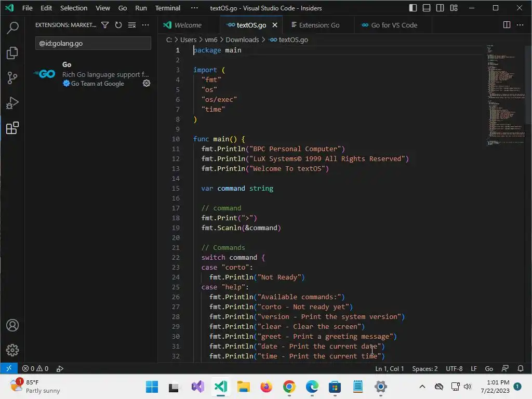Open the Edit menu
The image size is (532, 399).
[46, 8]
